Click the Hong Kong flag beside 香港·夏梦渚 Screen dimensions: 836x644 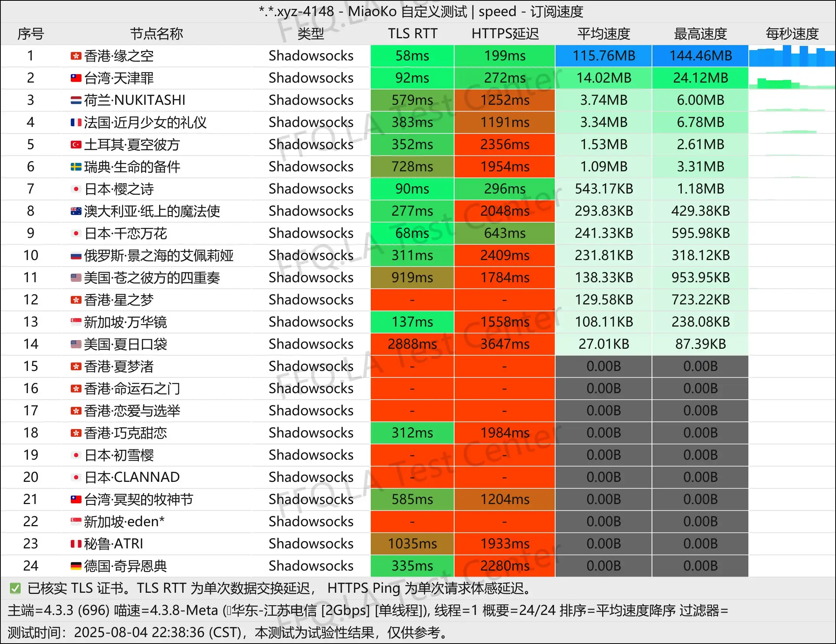[76, 367]
